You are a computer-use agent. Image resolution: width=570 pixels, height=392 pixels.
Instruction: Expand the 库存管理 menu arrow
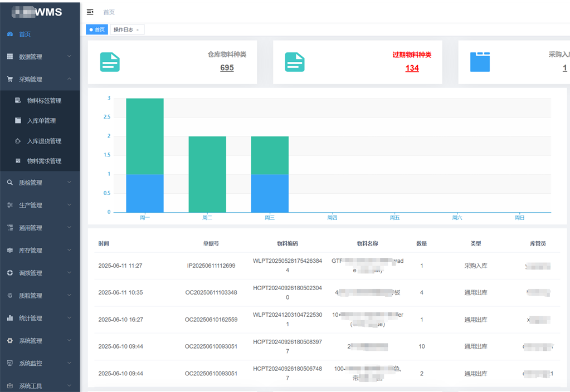(x=69, y=251)
